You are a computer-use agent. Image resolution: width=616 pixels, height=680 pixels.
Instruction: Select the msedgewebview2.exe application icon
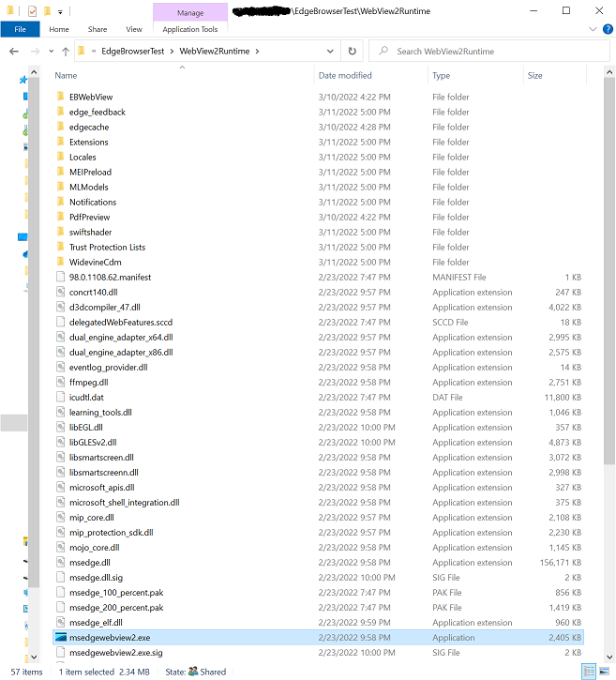click(61, 638)
